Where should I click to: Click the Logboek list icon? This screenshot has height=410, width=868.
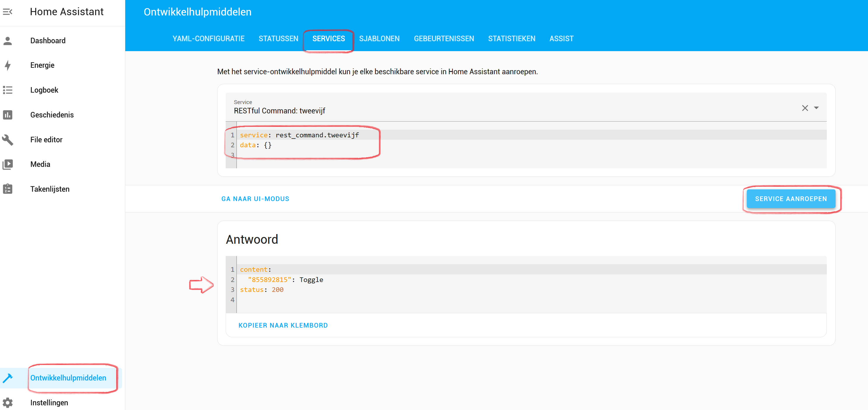(x=7, y=90)
